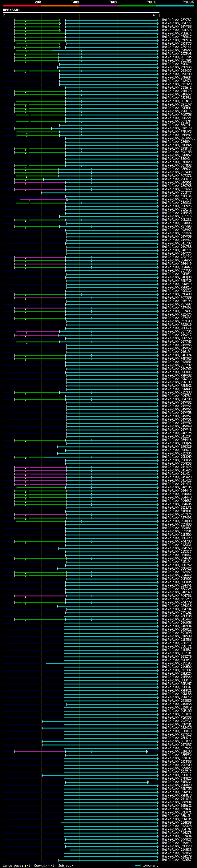Select the UniRef100_Q1EP45 label
This screenshot has height=868, width=197.
[x=177, y=145]
